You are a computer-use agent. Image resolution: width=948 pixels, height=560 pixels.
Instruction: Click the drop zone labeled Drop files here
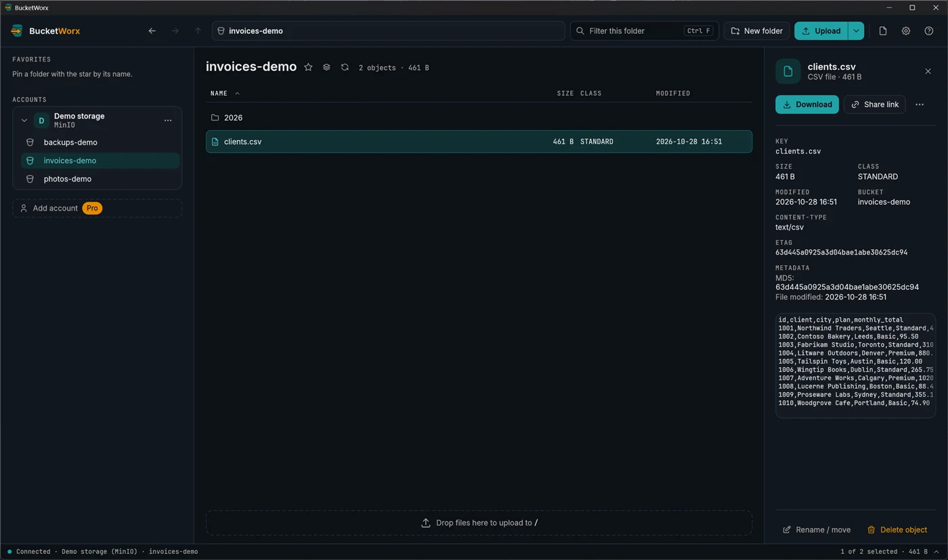(479, 523)
